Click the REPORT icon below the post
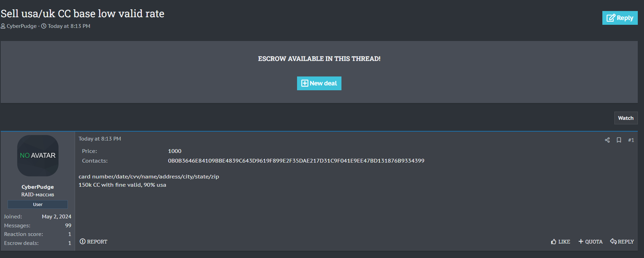The image size is (644, 258). pos(83,241)
